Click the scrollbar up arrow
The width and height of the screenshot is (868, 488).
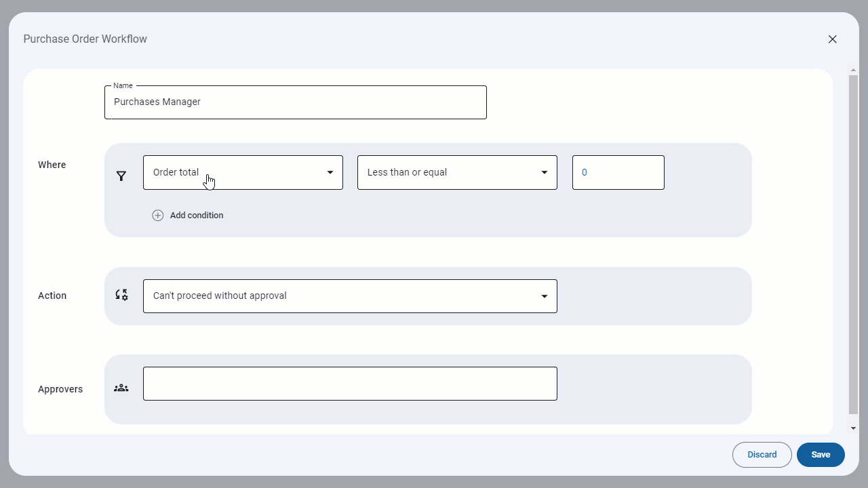tap(853, 69)
